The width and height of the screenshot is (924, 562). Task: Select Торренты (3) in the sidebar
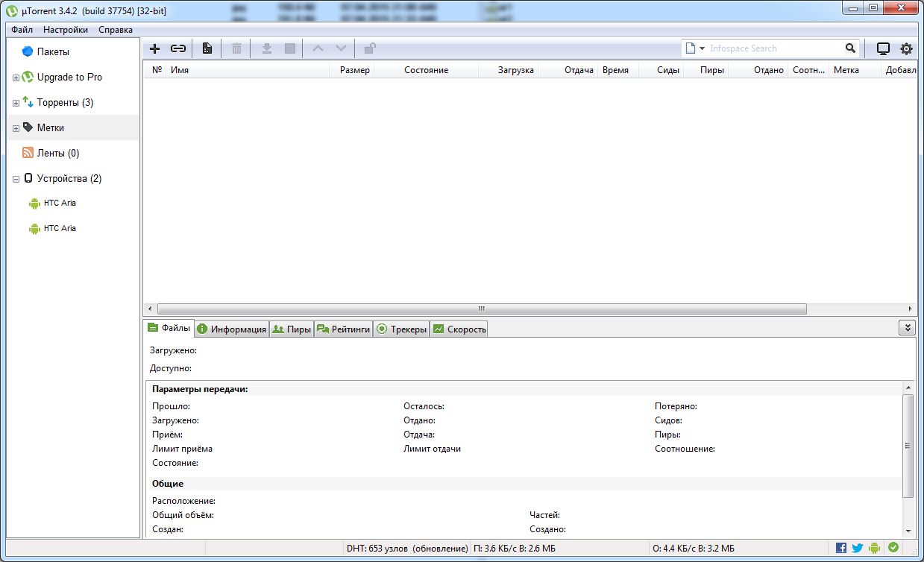pyautogui.click(x=65, y=102)
